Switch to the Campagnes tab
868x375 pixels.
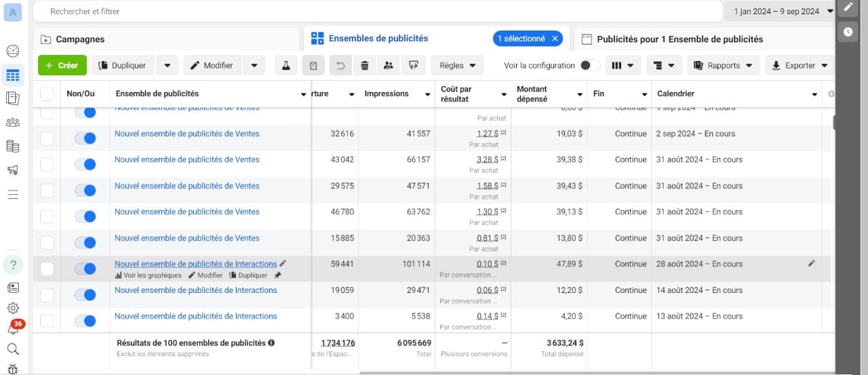pos(80,39)
